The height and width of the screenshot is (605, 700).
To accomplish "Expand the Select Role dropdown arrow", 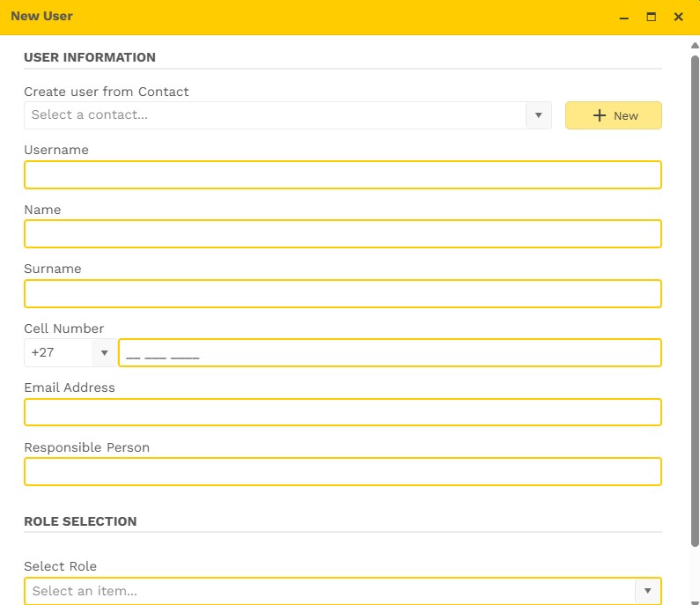I will (648, 591).
